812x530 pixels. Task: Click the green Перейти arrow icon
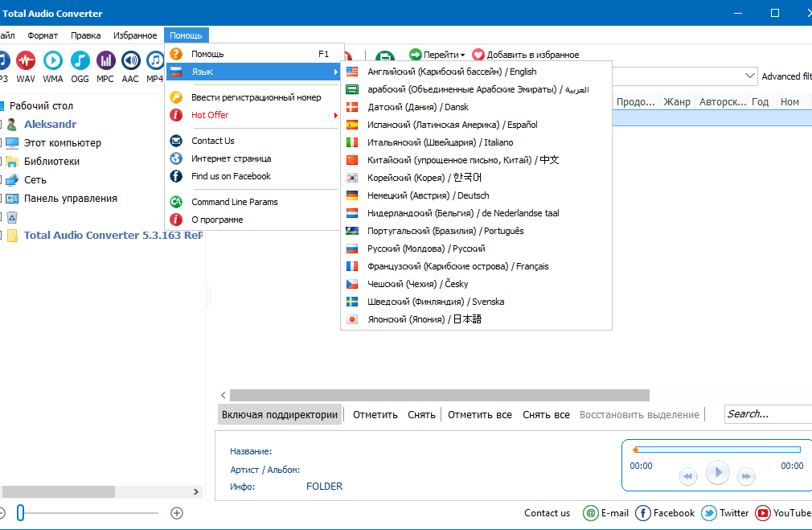(416, 55)
